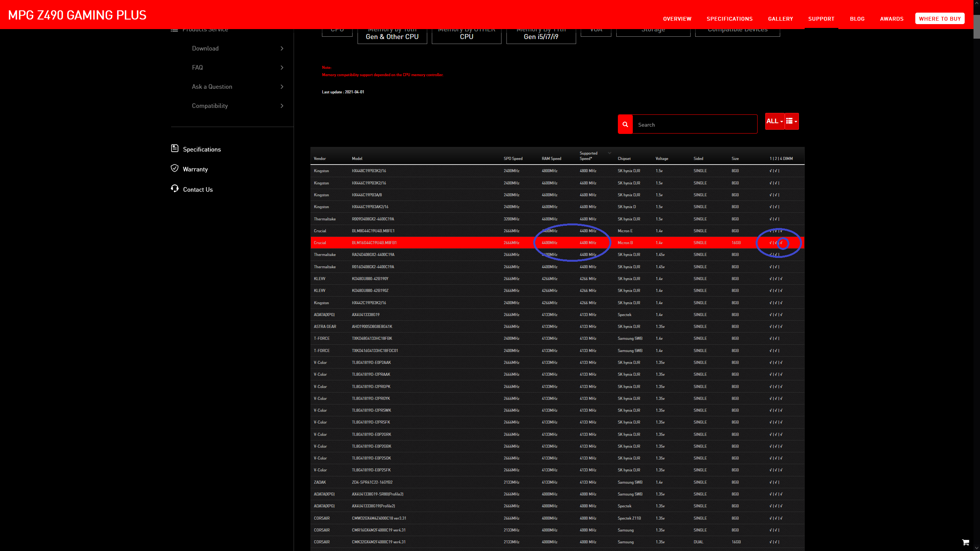Click model TL8G41819D-E0P2AAK cell
The image size is (980, 551).
371,362
